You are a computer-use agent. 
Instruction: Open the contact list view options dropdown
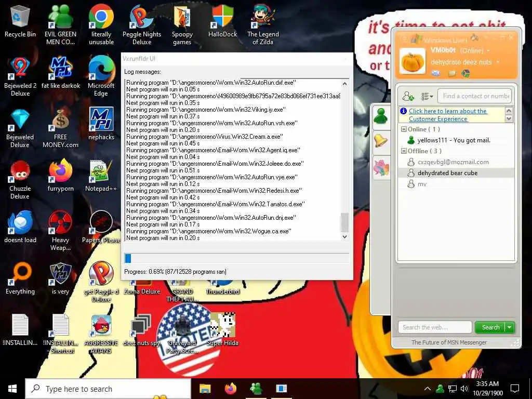tap(427, 97)
